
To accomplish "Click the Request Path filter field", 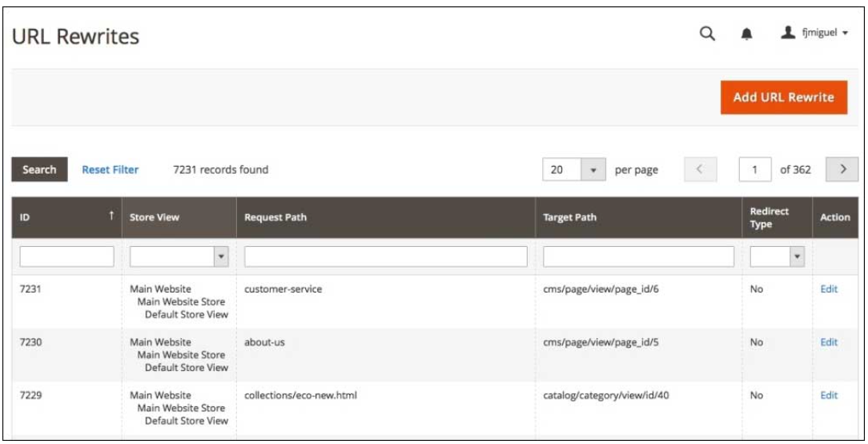I will pyautogui.click(x=385, y=256).
